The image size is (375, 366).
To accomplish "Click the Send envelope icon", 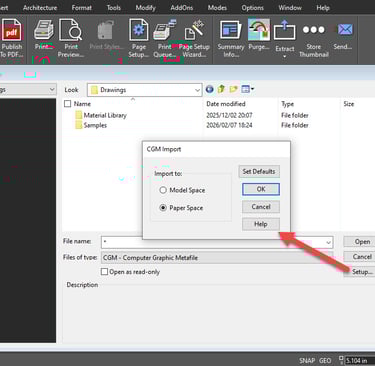I will (x=344, y=30).
